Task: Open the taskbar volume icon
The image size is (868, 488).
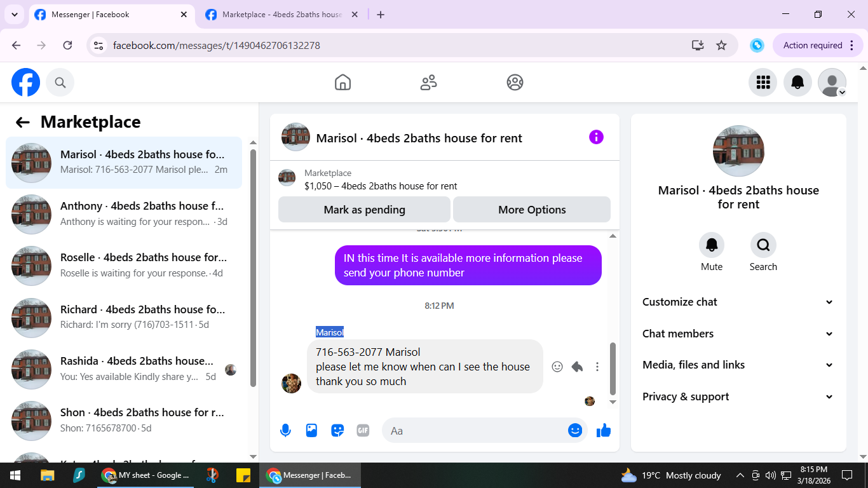Action: pyautogui.click(x=770, y=475)
